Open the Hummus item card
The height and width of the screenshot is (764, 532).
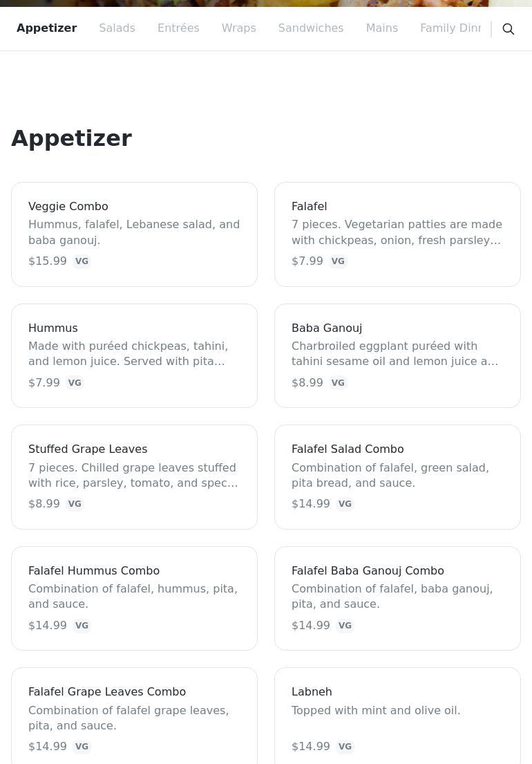coord(134,355)
